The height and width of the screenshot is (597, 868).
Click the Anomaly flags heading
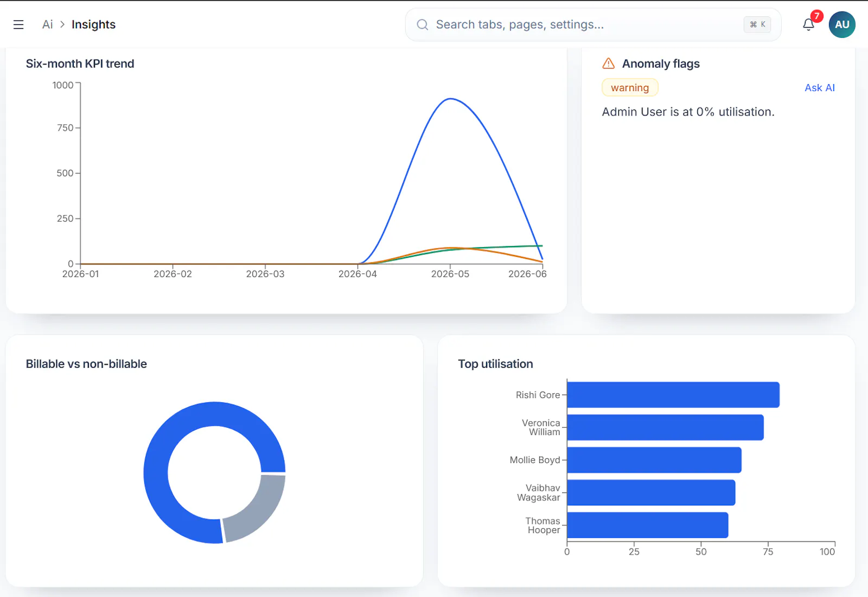pos(661,63)
